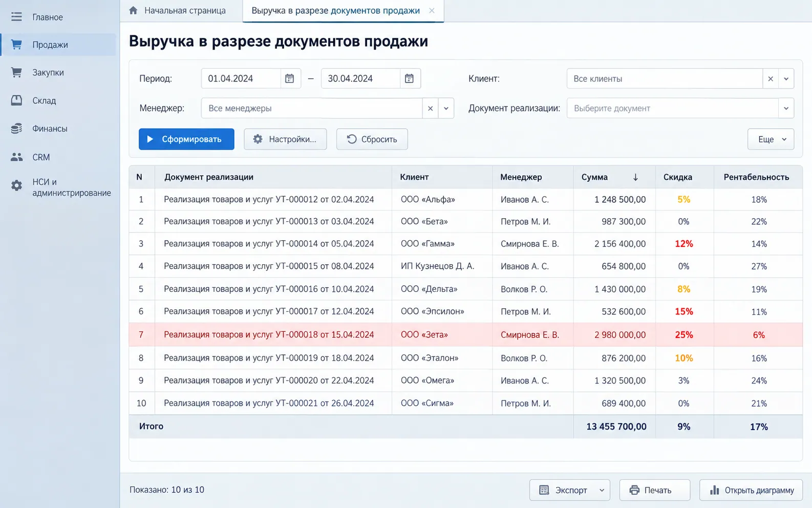Open report Настройки...
812x508 pixels.
pyautogui.click(x=285, y=139)
